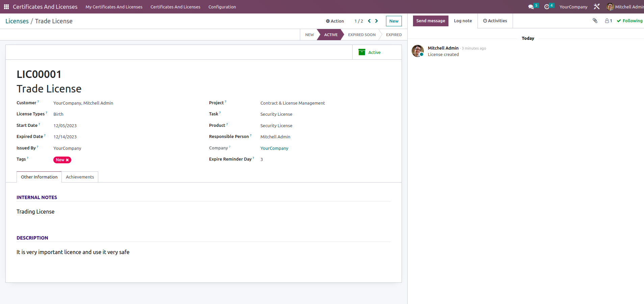The width and height of the screenshot is (644, 304).
Task: Go to previous record arrow
Action: (x=369, y=21)
